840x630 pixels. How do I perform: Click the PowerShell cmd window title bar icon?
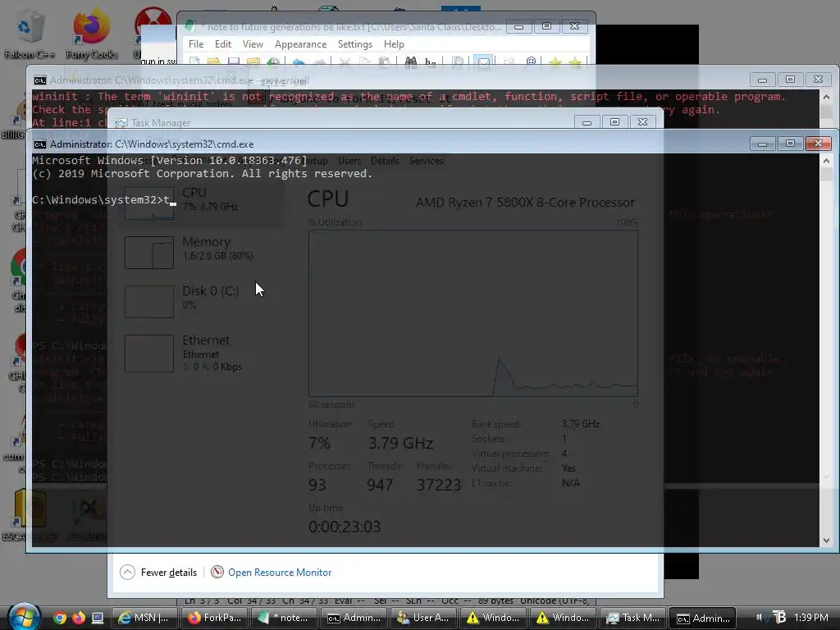(39, 80)
